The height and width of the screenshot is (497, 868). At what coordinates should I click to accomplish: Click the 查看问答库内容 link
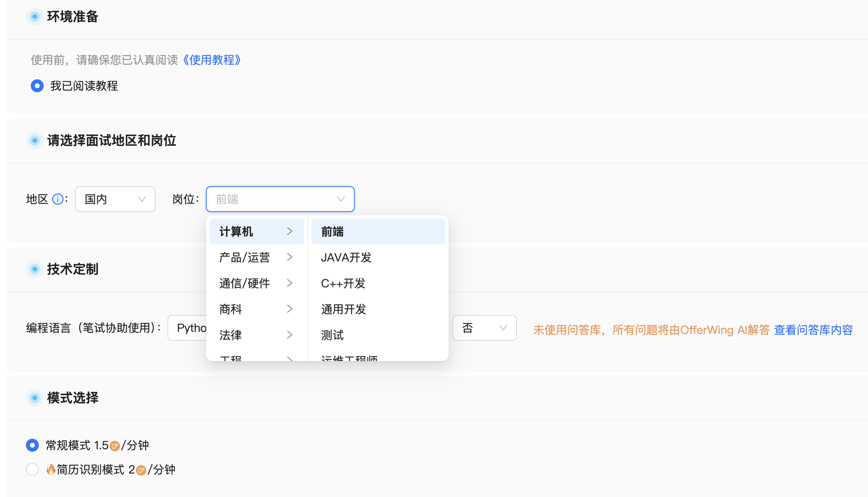point(813,330)
